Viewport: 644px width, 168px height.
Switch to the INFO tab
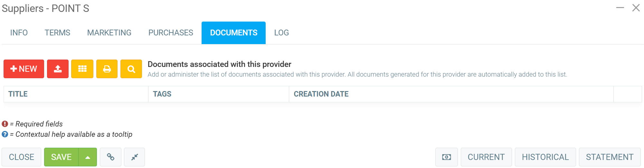click(x=19, y=33)
